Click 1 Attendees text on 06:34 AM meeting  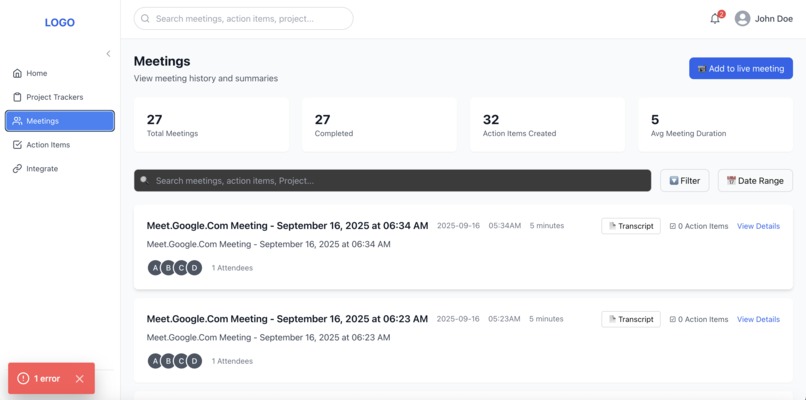(232, 268)
